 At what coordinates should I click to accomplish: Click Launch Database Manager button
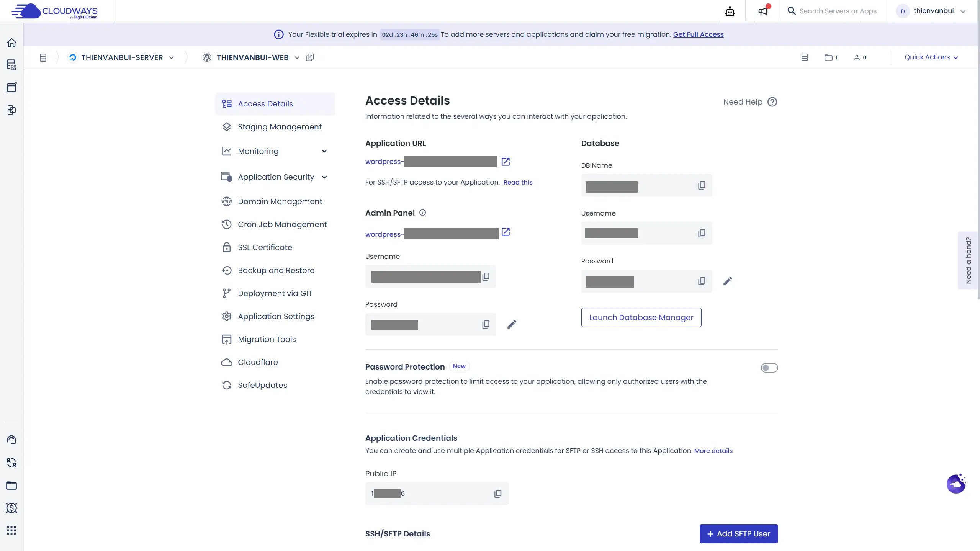click(641, 317)
